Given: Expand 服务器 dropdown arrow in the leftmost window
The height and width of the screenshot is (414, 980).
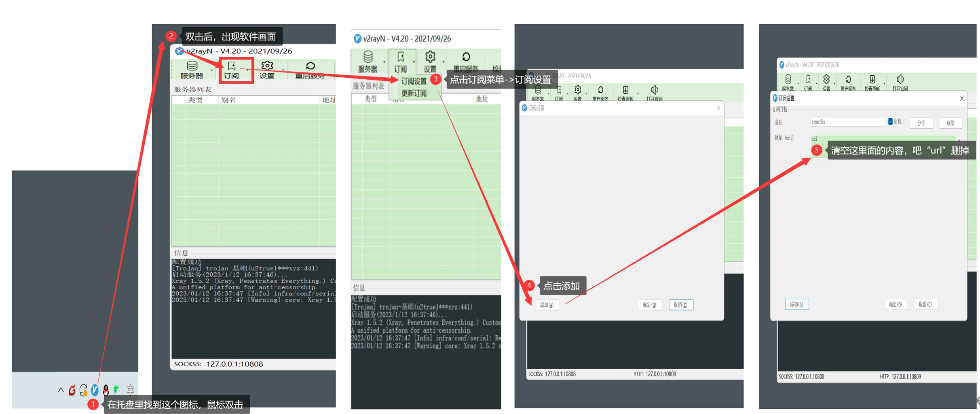Looking at the screenshot, I should pos(211,70).
